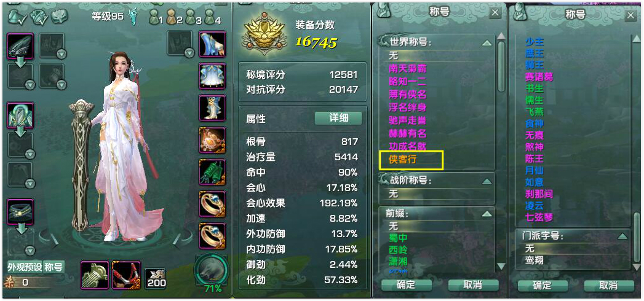Collapse the 战阶称号 section
Viewport: 644px width, 301px height.
[487, 181]
